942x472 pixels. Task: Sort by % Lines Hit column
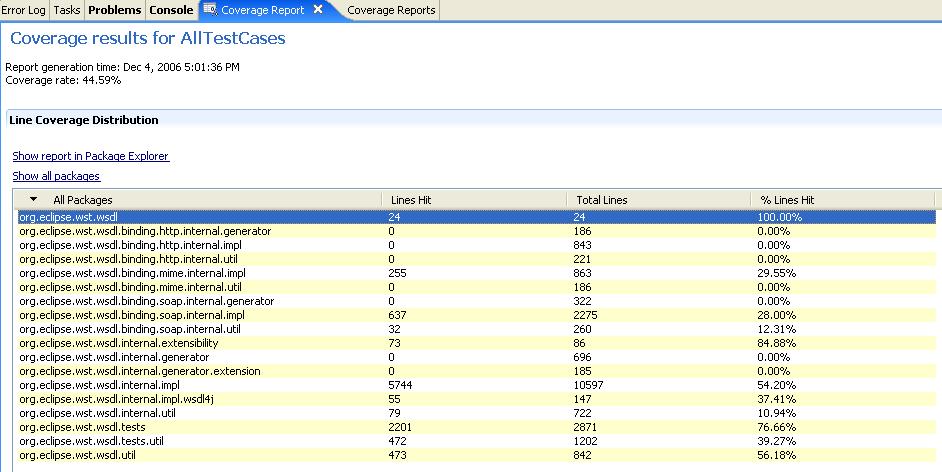[x=786, y=200]
